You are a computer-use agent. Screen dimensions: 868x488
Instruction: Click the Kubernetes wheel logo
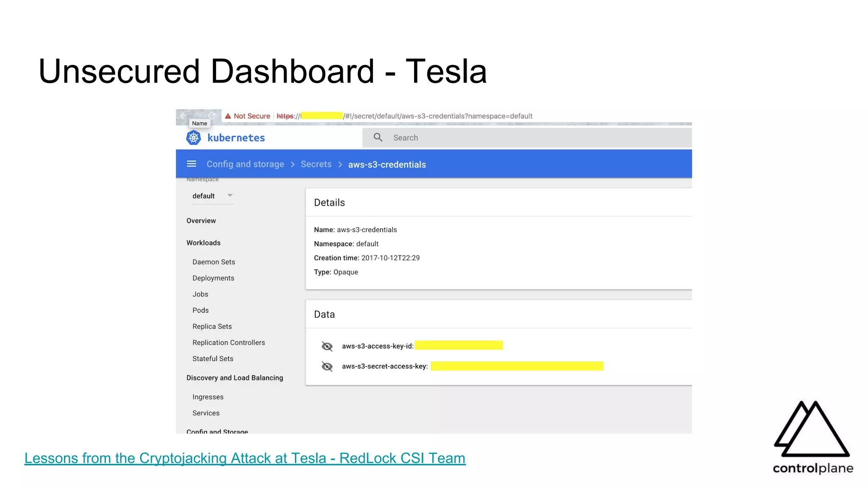click(x=194, y=138)
